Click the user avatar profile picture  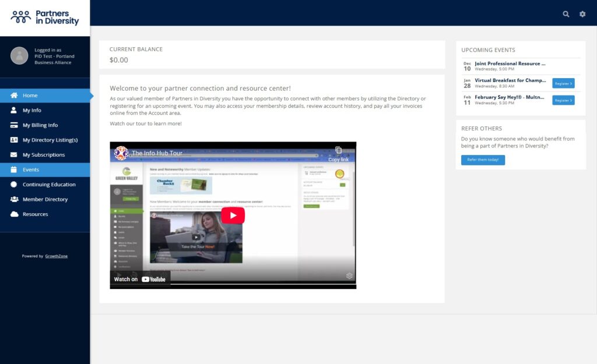coord(19,56)
